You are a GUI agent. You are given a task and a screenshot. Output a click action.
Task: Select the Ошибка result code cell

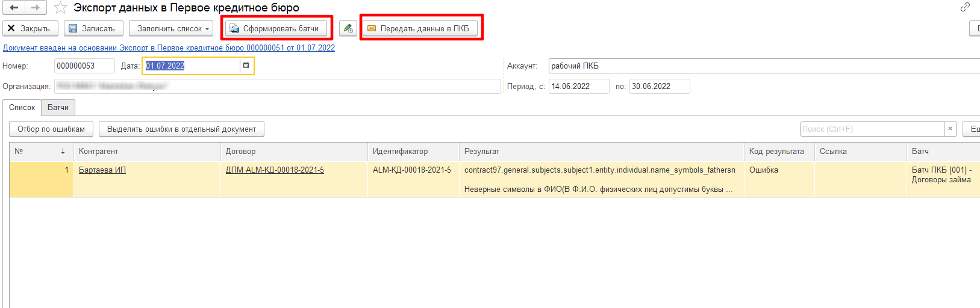[x=779, y=179]
